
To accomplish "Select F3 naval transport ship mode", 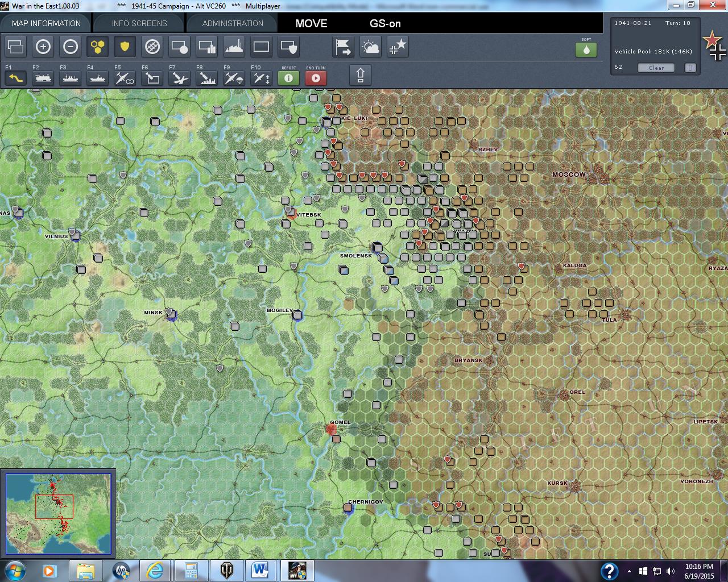I will click(x=70, y=77).
